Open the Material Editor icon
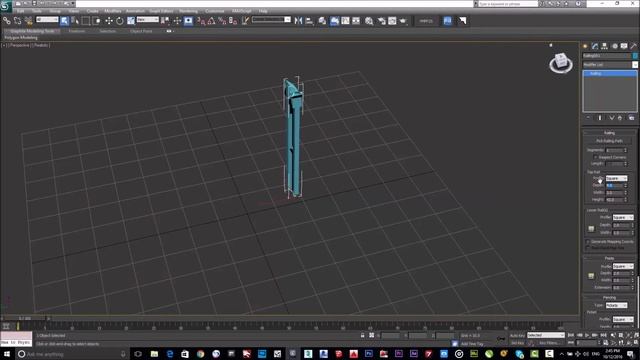Image resolution: width=640 pixels, height=360 pixels. 369,21
